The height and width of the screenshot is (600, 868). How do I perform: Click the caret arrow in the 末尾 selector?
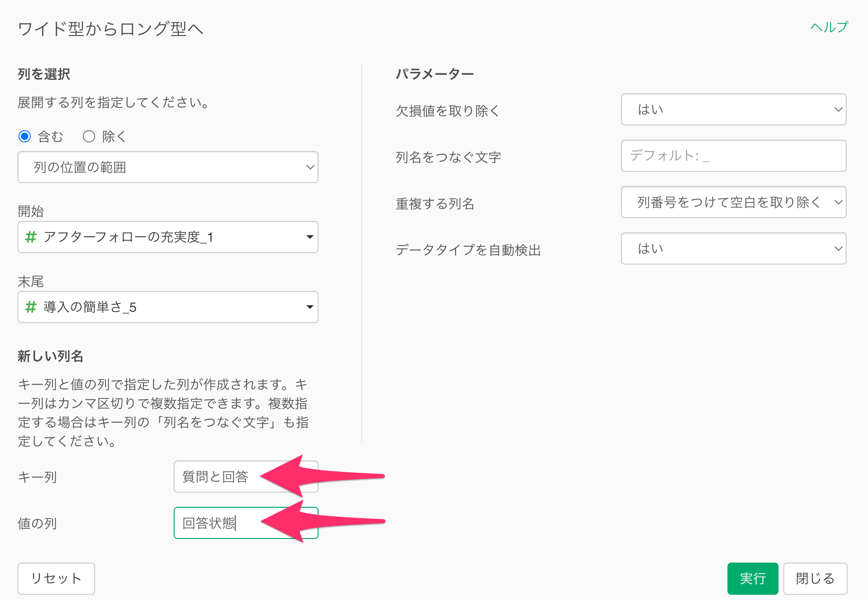[x=310, y=307]
